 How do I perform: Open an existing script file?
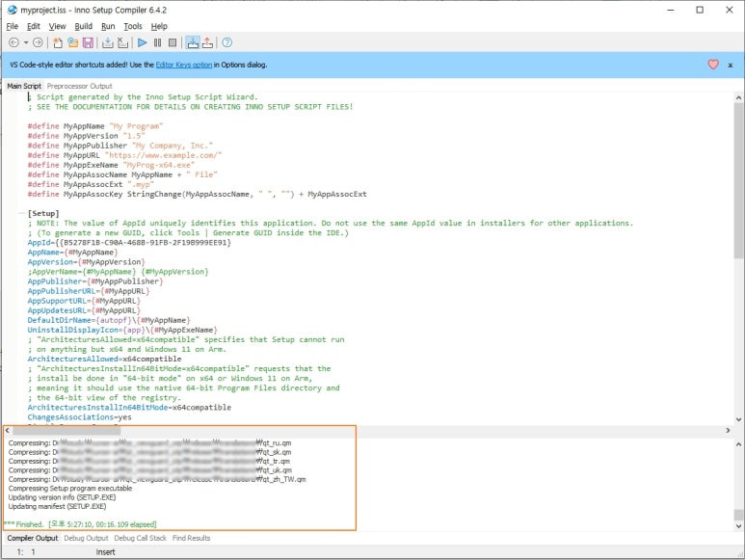point(72,42)
